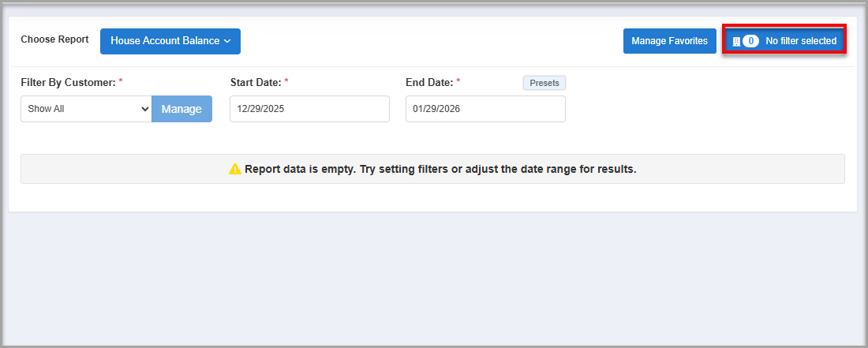Image resolution: width=868 pixels, height=348 pixels.
Task: Click the Report data is empty message
Action: 440,169
